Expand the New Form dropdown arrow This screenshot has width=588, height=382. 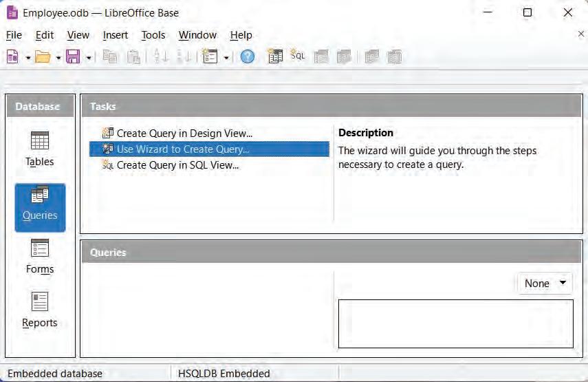click(226, 58)
